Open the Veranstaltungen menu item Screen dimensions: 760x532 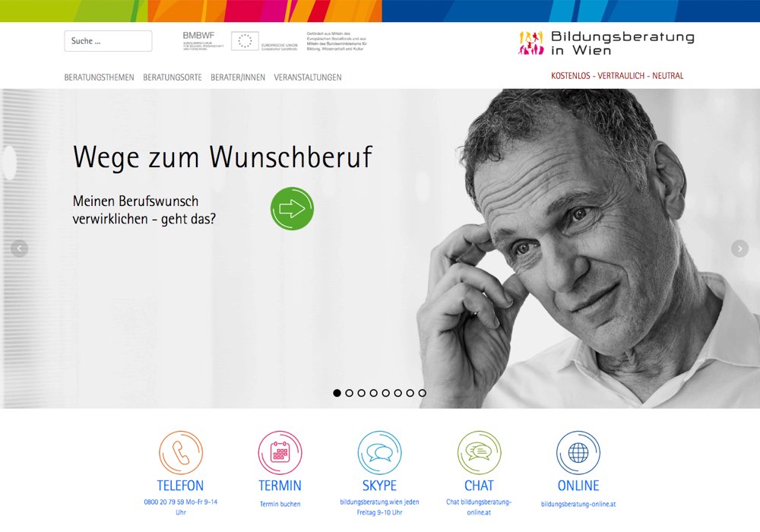[308, 78]
